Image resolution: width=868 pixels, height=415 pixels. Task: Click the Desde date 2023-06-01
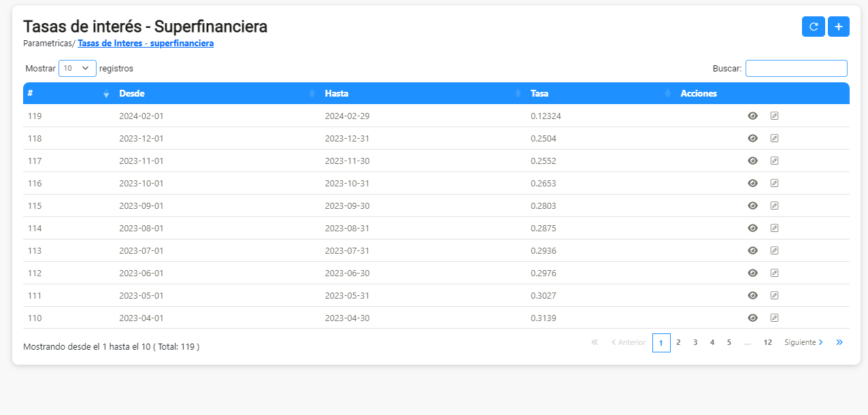(141, 273)
